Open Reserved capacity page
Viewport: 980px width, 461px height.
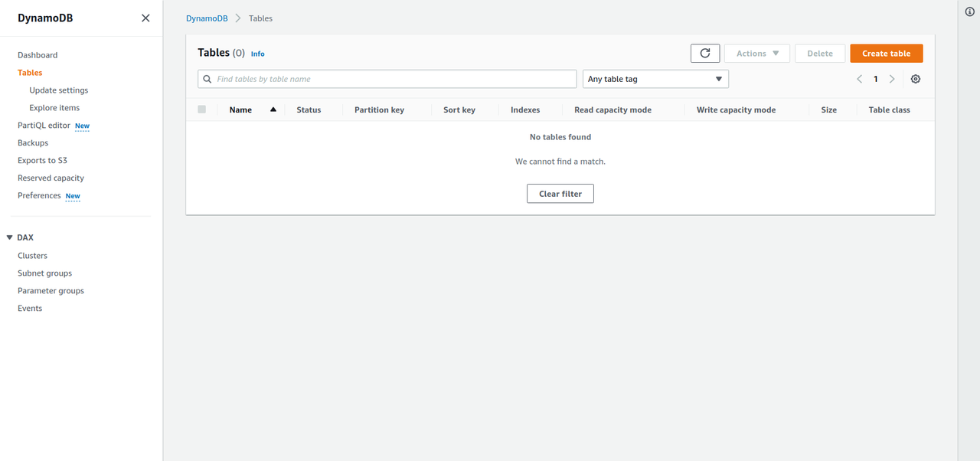pos(51,178)
